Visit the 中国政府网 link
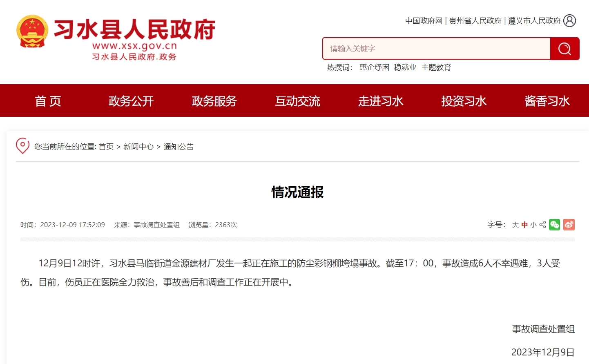Image resolution: width=589 pixels, height=364 pixels. point(424,21)
